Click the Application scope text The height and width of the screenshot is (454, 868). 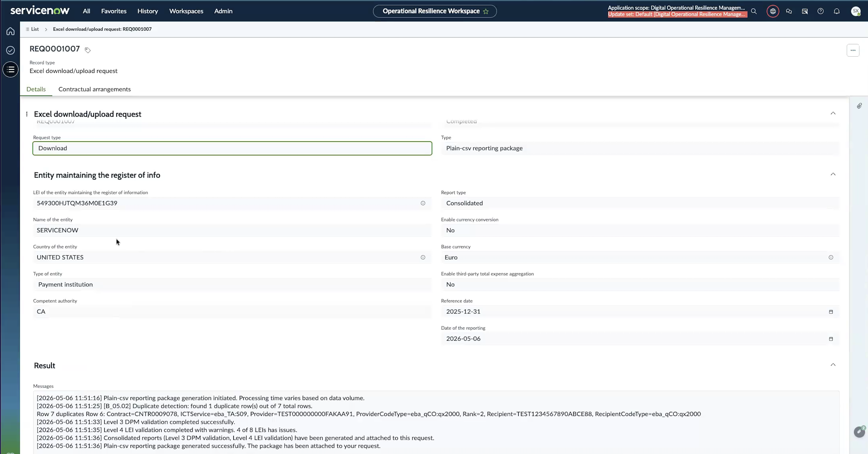(676, 8)
